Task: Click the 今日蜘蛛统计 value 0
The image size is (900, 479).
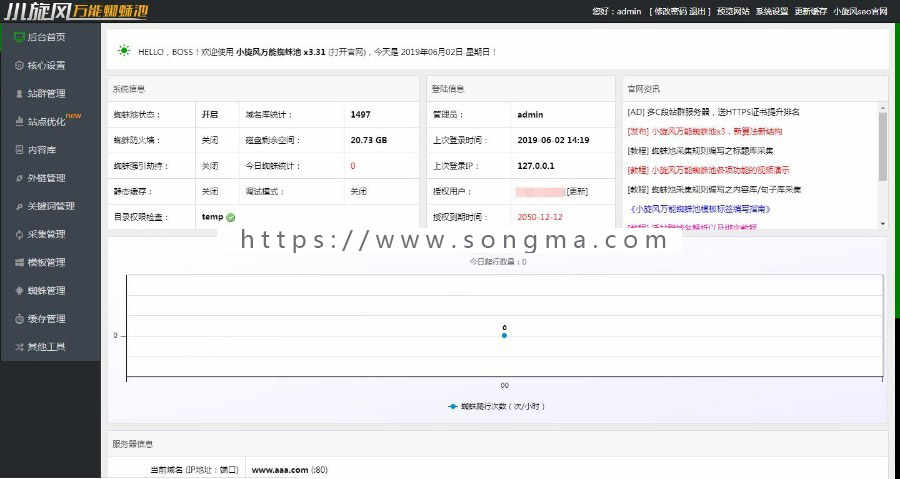Action: click(x=352, y=166)
